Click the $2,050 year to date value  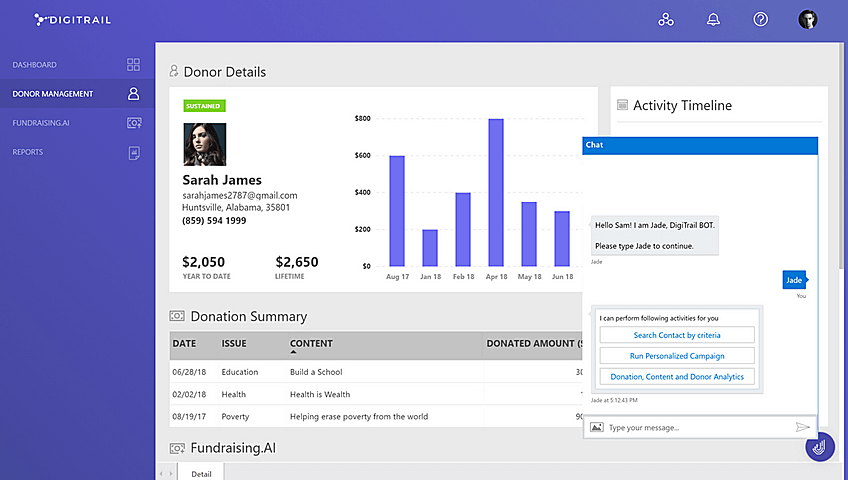point(203,262)
